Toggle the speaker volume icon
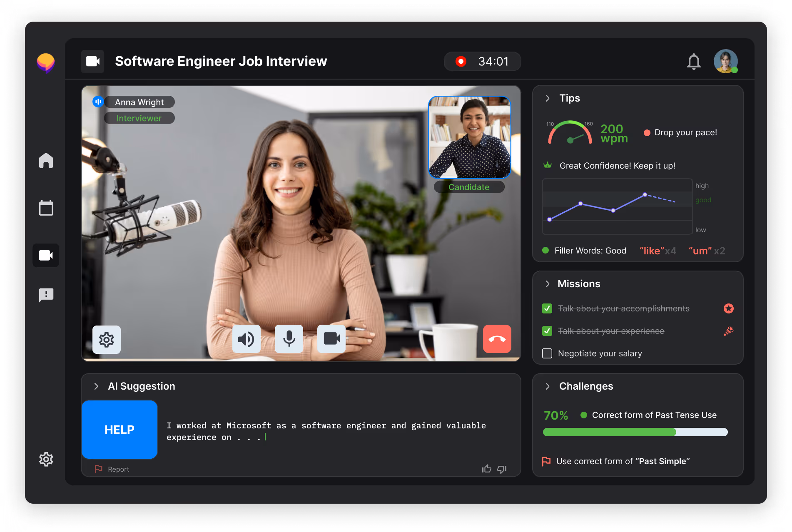Image resolution: width=792 pixels, height=532 pixels. pos(246,339)
